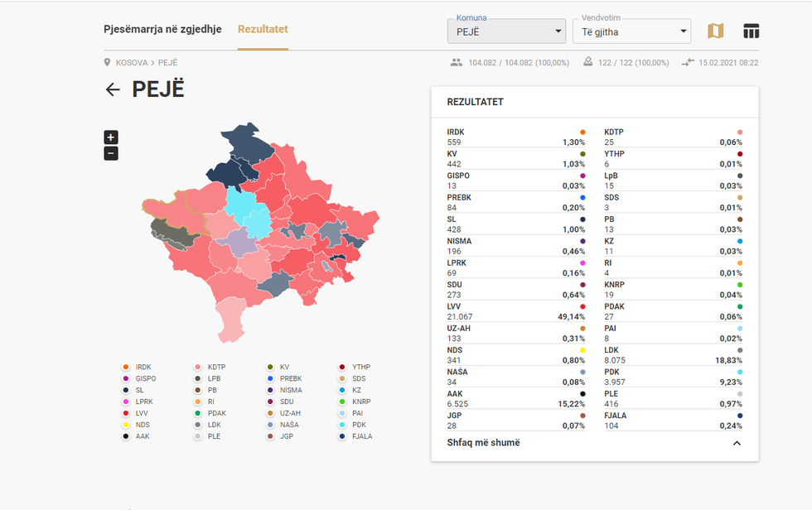Click the polling stations counted icon

coord(587,63)
